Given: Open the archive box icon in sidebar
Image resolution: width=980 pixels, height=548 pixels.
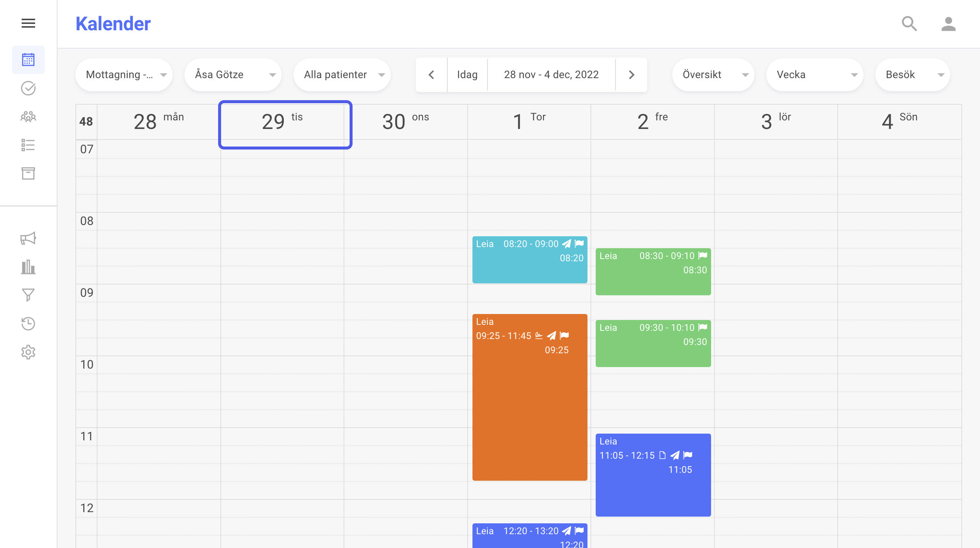Looking at the screenshot, I should (28, 173).
